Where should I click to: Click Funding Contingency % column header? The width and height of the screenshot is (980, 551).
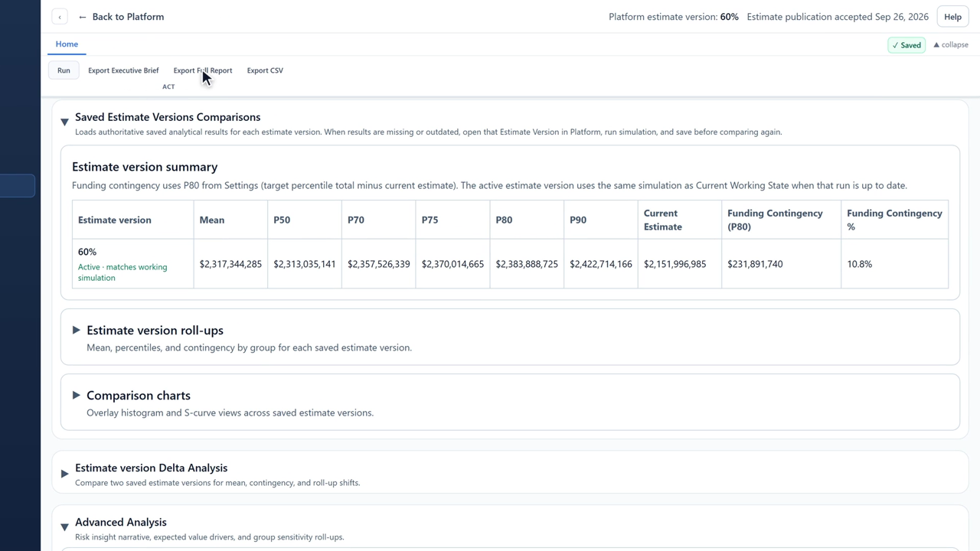pyautogui.click(x=894, y=220)
